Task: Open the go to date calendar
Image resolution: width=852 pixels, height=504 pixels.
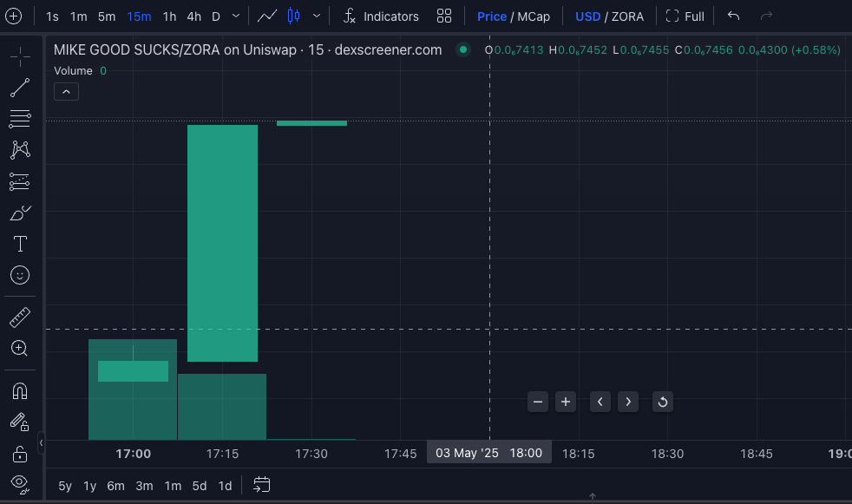Action: coord(261,485)
